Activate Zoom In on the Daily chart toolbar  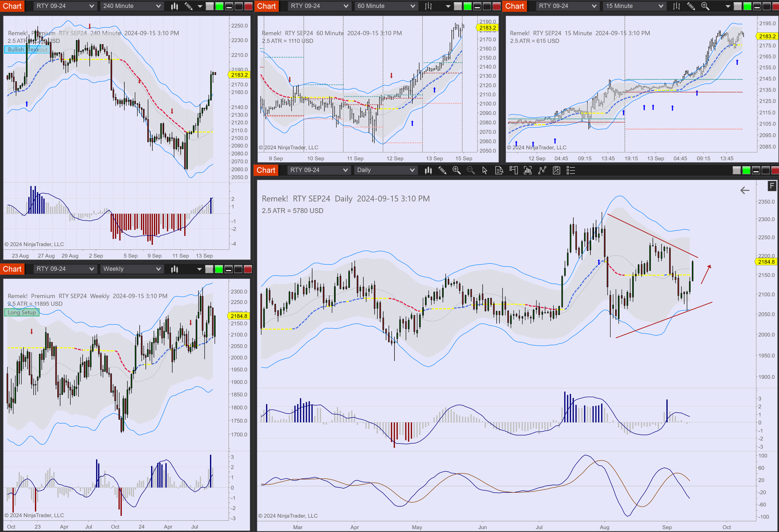(456, 170)
